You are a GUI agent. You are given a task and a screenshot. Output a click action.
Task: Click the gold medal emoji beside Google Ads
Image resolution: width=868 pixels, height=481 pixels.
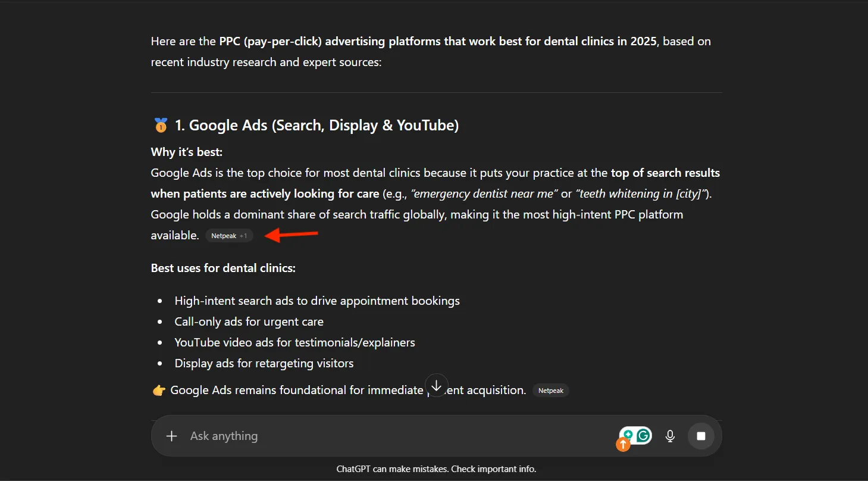click(x=161, y=126)
